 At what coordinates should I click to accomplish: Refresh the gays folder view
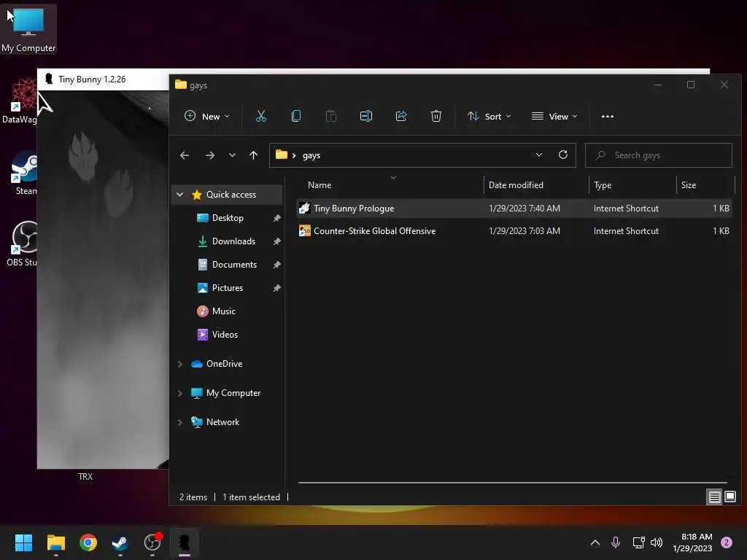pos(563,155)
